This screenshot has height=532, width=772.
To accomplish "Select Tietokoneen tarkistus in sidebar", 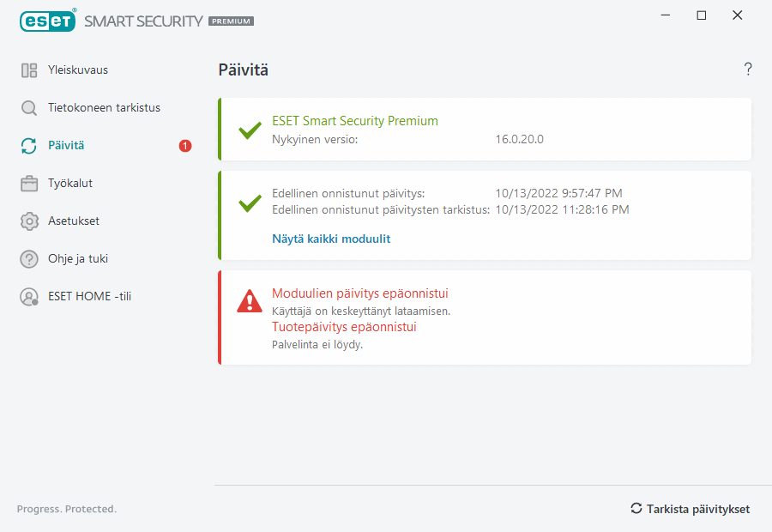I will pyautogui.click(x=104, y=108).
